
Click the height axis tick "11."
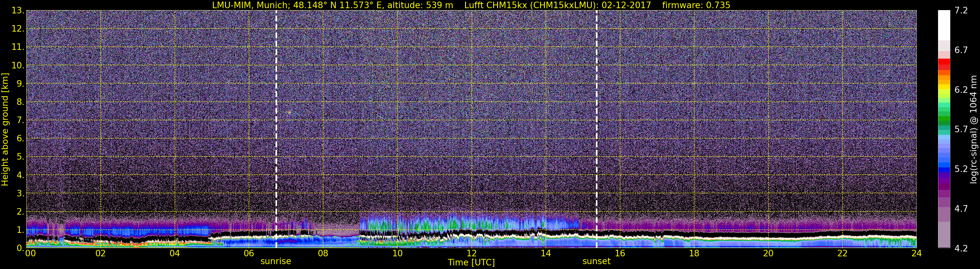(18, 47)
